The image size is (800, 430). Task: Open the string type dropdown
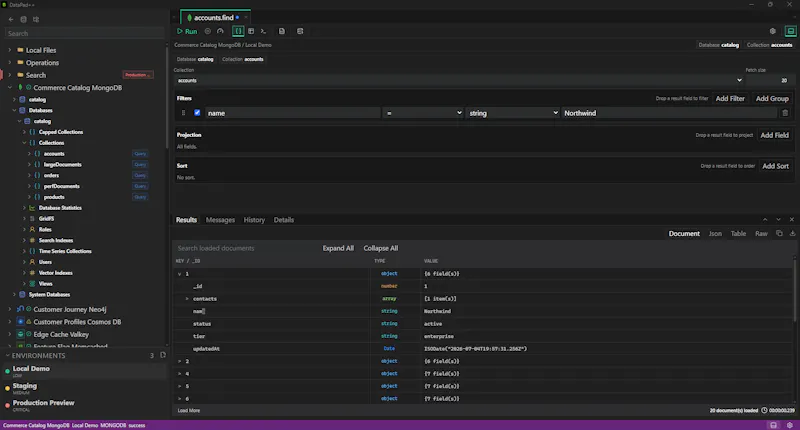pos(513,113)
